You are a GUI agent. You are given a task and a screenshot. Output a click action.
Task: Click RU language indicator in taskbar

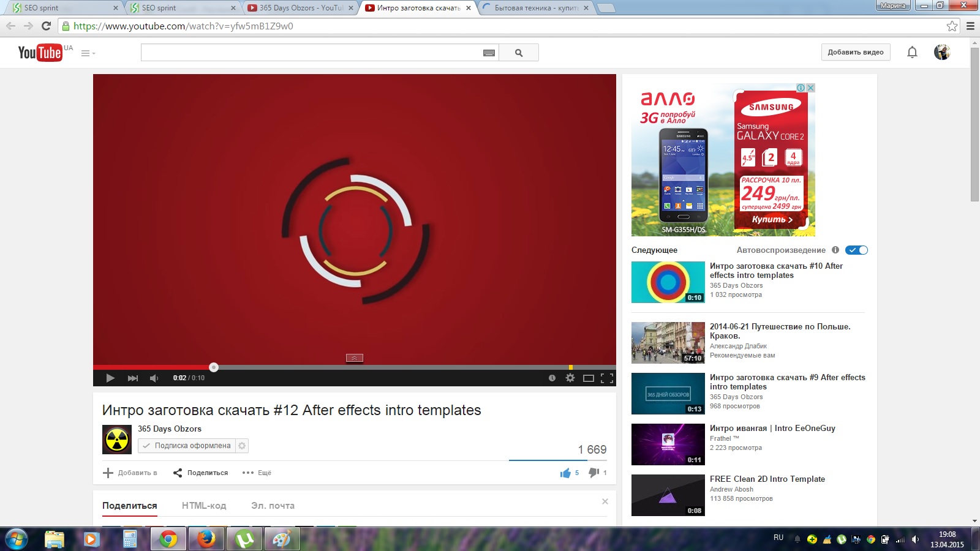pyautogui.click(x=778, y=538)
